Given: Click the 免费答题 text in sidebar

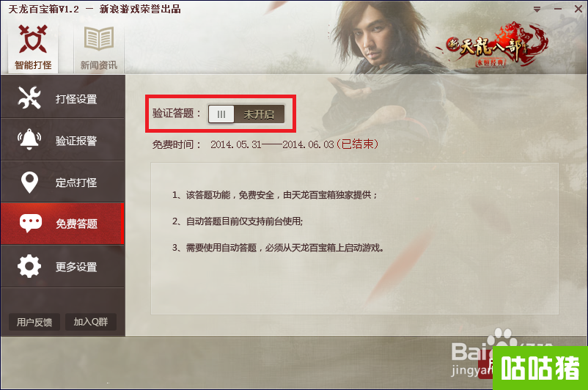Looking at the screenshot, I should [x=76, y=224].
